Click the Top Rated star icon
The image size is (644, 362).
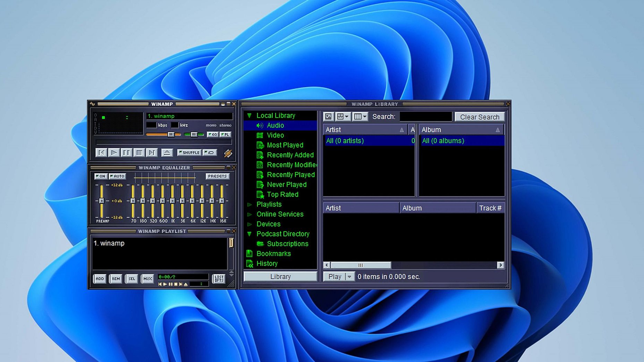pos(260,195)
